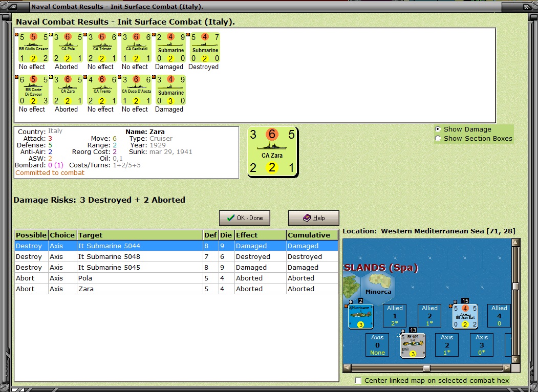Select the small CA Zara counter in results
Viewport: 538px width, 392px height.
68,90
